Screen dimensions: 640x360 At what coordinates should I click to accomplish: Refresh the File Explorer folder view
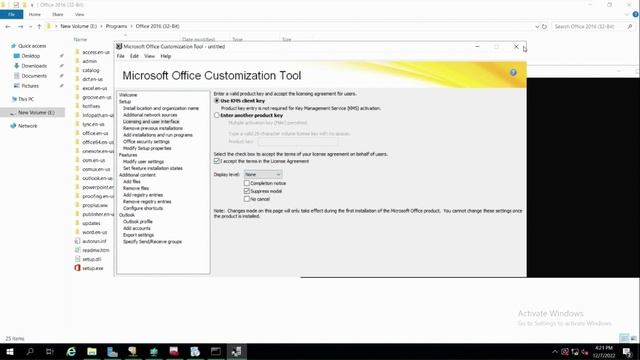[x=544, y=27]
